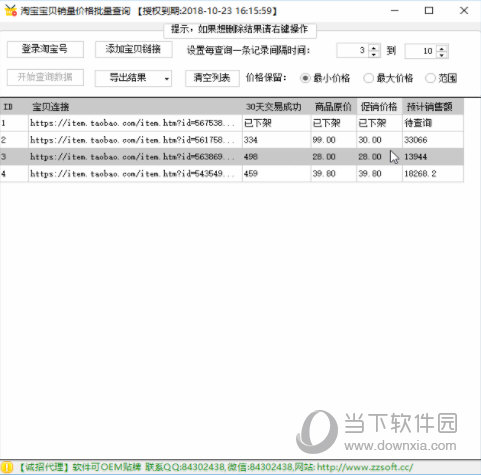
Task: Click promo price cell 30.00
Action: point(379,140)
